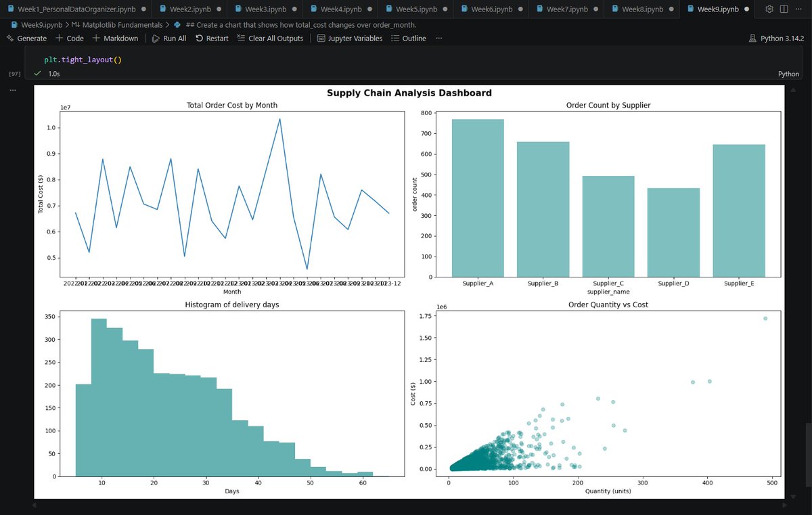Open the notebook toolbar more actions ellipsis

tap(439, 39)
